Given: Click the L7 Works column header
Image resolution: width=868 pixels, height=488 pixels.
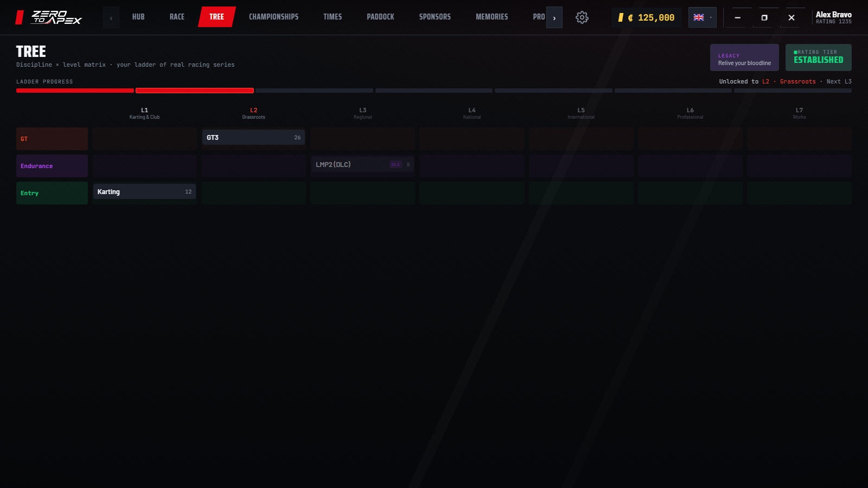Looking at the screenshot, I should tap(799, 113).
